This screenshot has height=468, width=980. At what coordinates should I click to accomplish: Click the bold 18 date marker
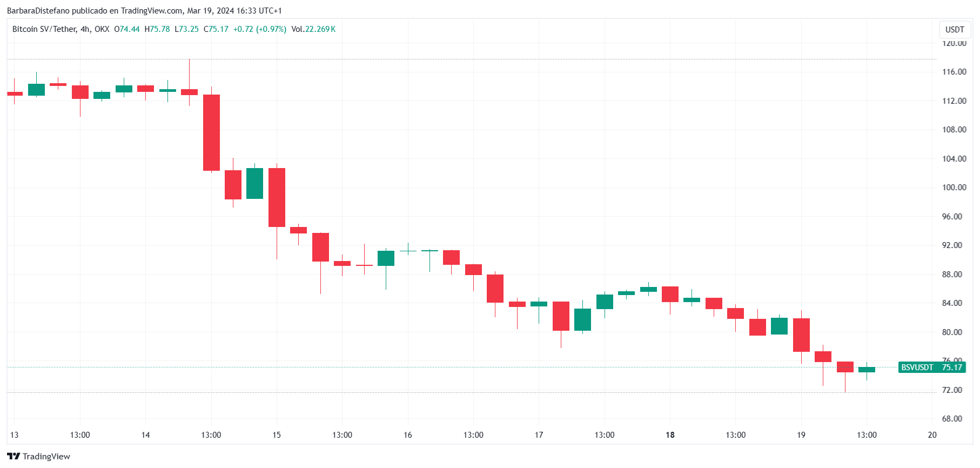click(670, 435)
